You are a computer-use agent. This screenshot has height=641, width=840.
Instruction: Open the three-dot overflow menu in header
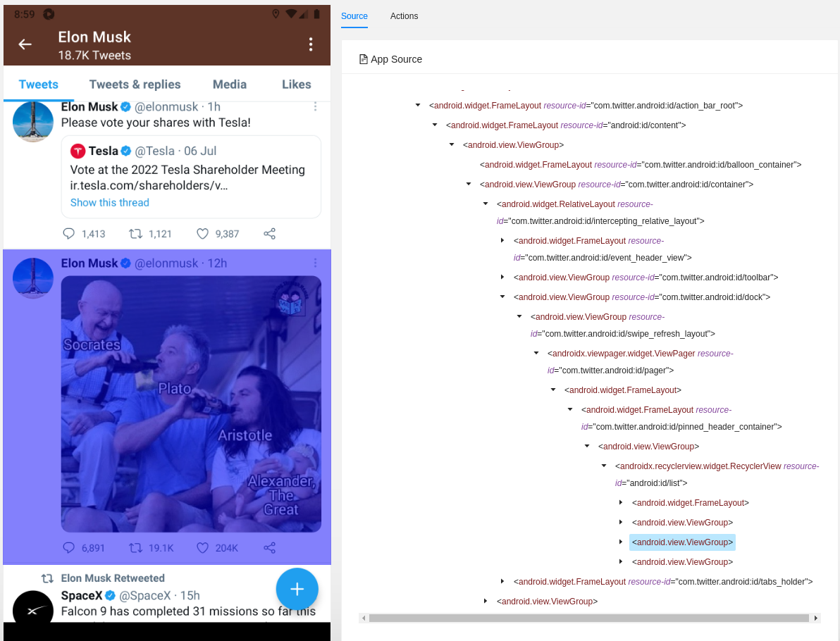tap(311, 44)
